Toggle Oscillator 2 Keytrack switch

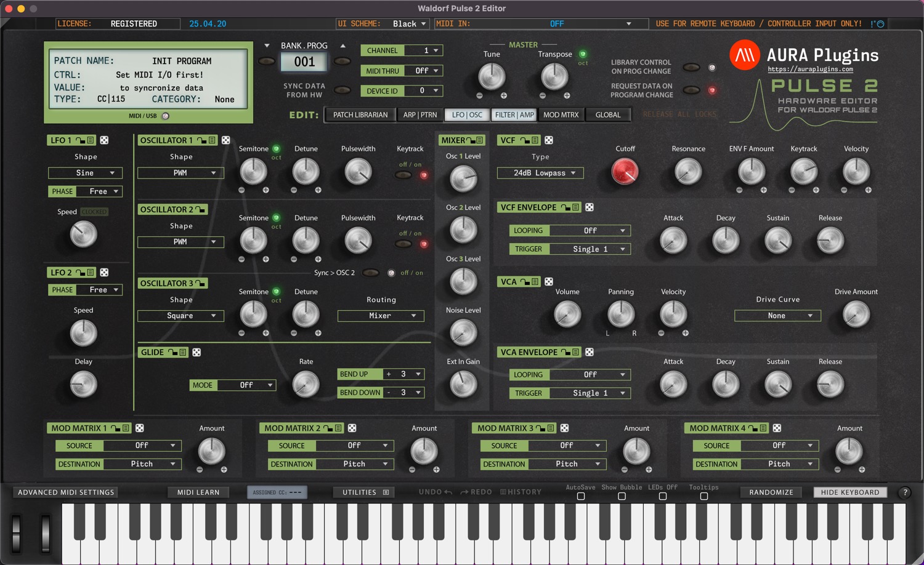tap(403, 244)
